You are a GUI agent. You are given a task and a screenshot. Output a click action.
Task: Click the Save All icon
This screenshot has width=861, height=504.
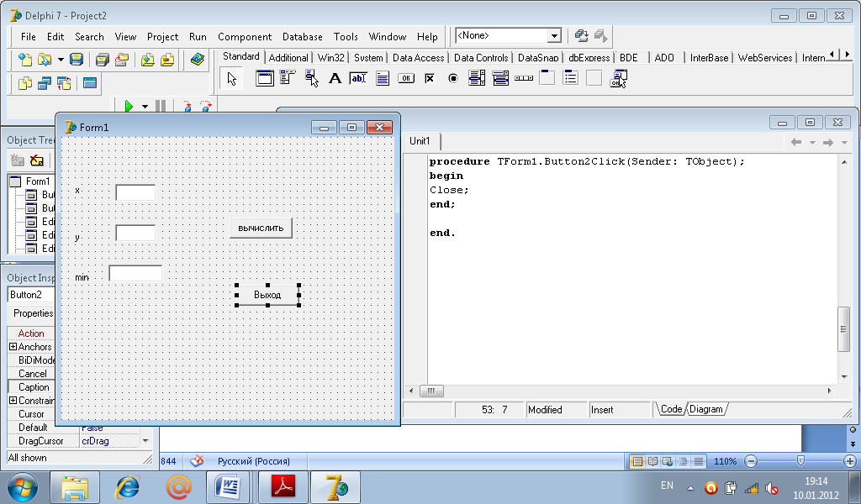[102, 60]
